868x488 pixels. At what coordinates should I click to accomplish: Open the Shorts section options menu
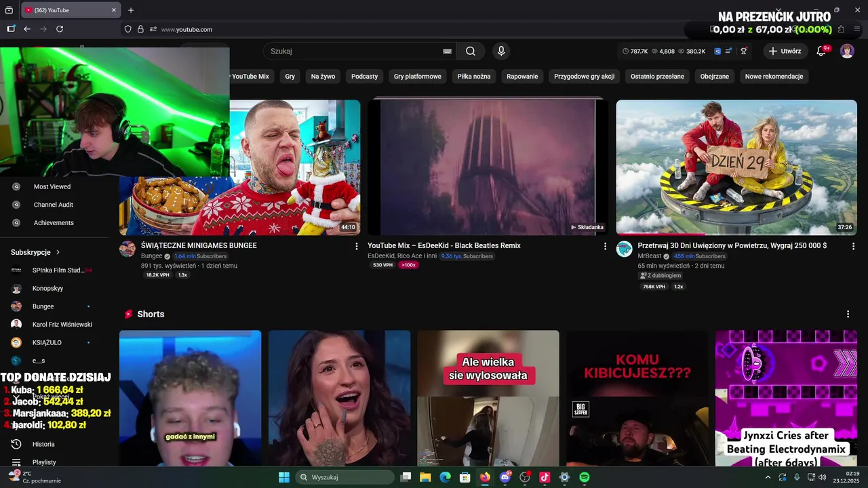[x=848, y=314]
